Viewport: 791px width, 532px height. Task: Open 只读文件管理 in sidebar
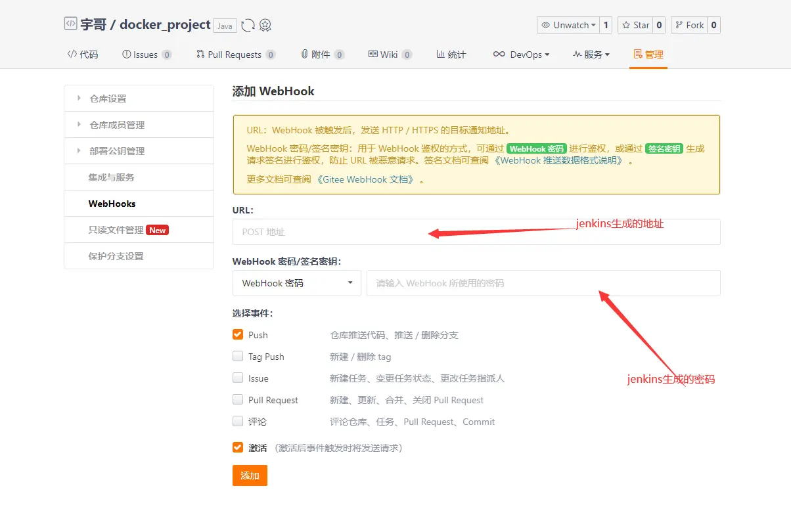(x=139, y=230)
